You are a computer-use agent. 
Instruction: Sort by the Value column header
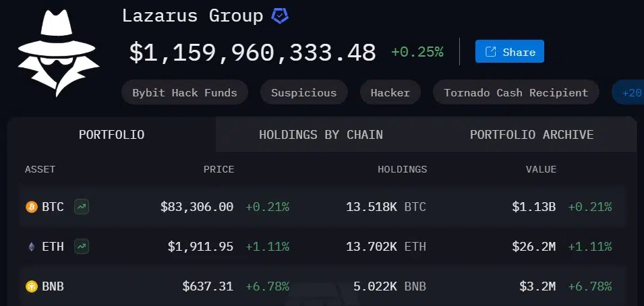[x=541, y=169]
